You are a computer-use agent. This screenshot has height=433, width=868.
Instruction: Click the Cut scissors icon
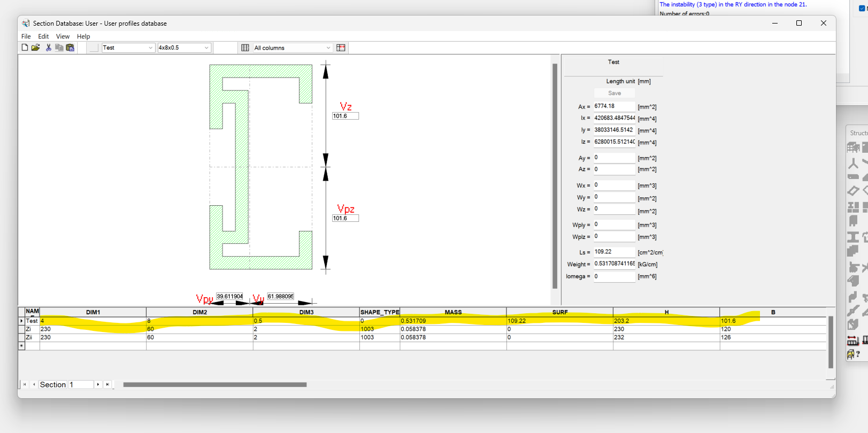(x=48, y=48)
